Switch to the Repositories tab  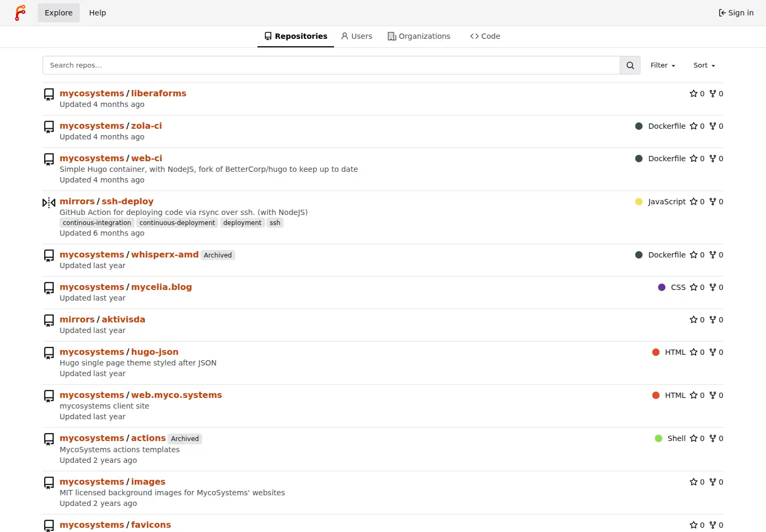coord(296,36)
